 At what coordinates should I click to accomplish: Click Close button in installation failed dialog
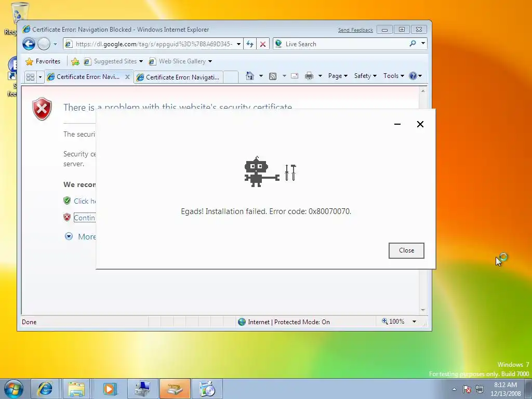pos(406,250)
